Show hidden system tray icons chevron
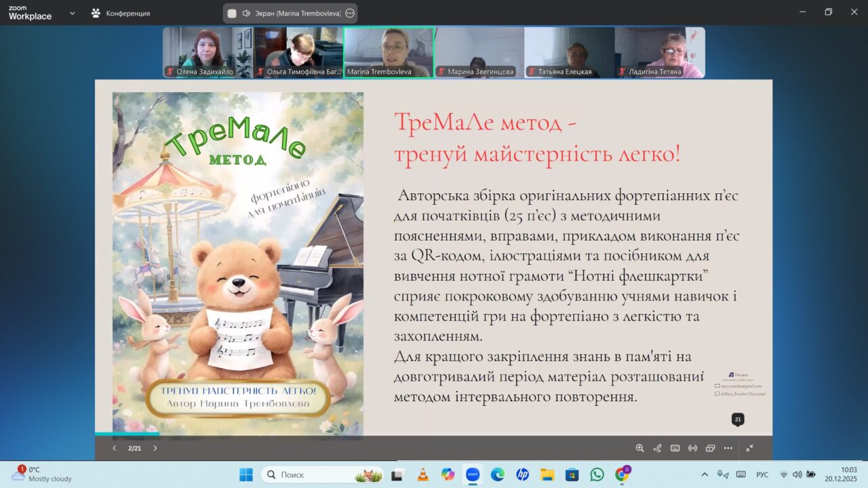The image size is (868, 488). click(x=705, y=474)
